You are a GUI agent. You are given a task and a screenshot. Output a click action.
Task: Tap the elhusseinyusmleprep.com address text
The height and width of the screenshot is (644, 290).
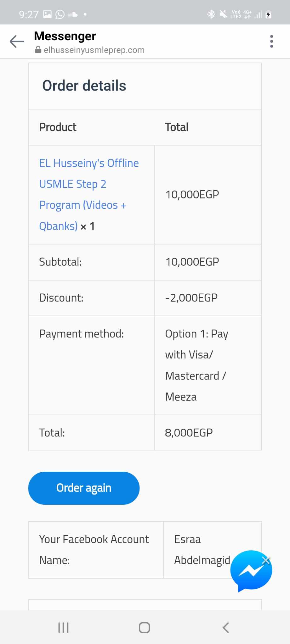pos(94,50)
